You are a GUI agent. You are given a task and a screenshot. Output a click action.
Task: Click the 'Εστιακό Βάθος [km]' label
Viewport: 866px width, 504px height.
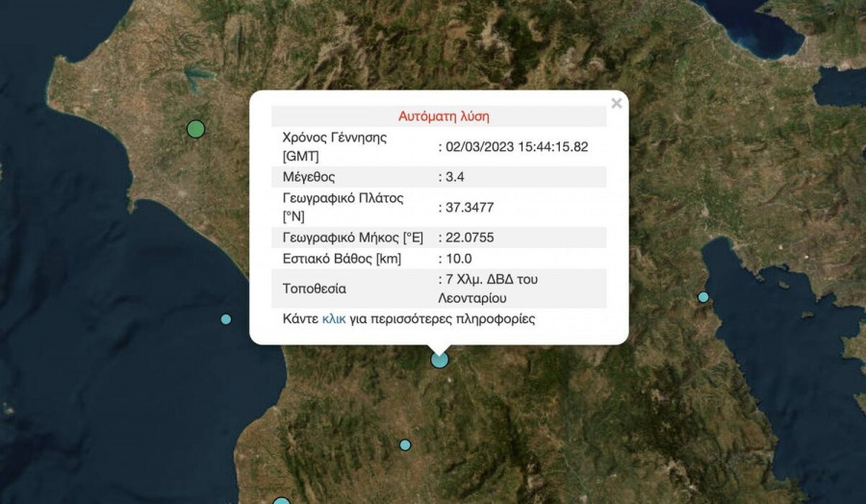pyautogui.click(x=342, y=259)
